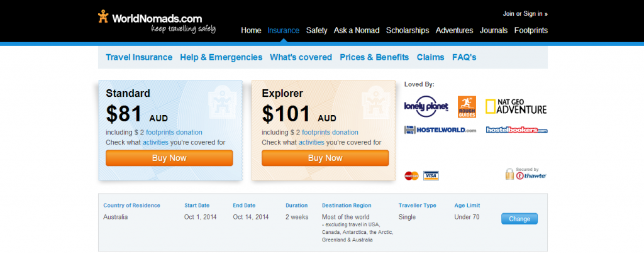644x254 pixels.
Task: Click Change to edit trip details
Action: [x=519, y=219]
